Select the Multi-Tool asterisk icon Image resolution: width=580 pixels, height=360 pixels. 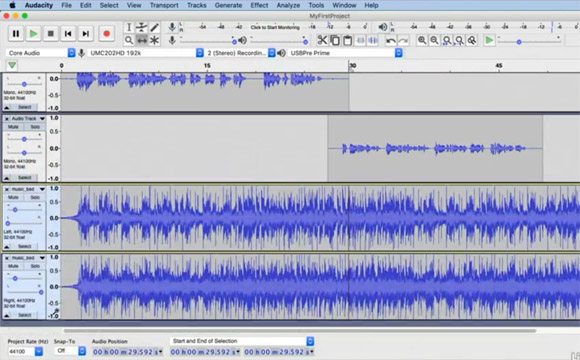pos(154,40)
